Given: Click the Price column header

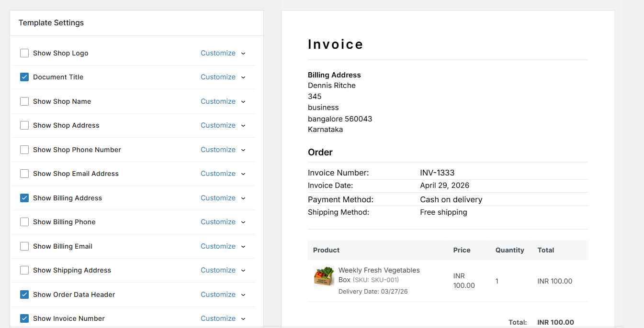Looking at the screenshot, I should pyautogui.click(x=462, y=250).
